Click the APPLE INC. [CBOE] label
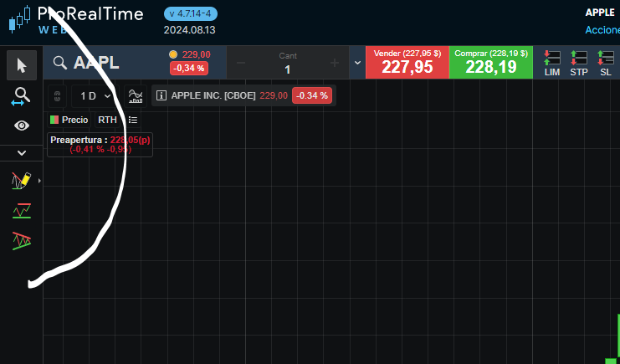 (213, 95)
